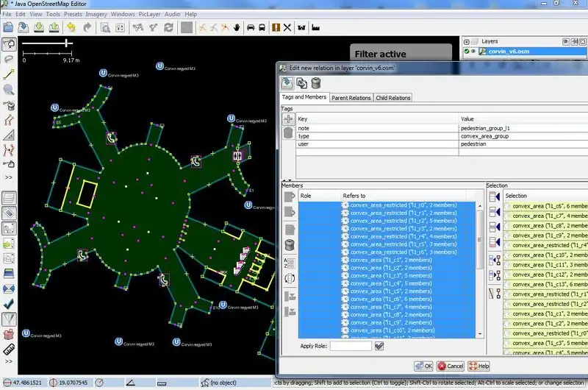Click the apply role checkmark icon
Viewport: 588px width, 390px height.
(379, 346)
